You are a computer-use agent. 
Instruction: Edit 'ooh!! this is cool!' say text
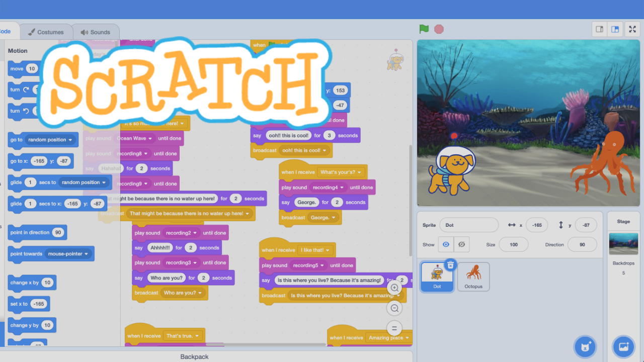pyautogui.click(x=288, y=136)
